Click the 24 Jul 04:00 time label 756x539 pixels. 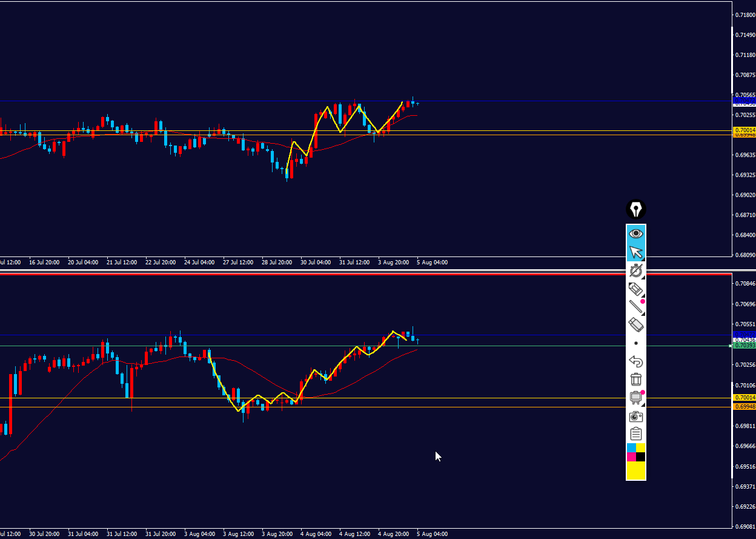point(199,263)
